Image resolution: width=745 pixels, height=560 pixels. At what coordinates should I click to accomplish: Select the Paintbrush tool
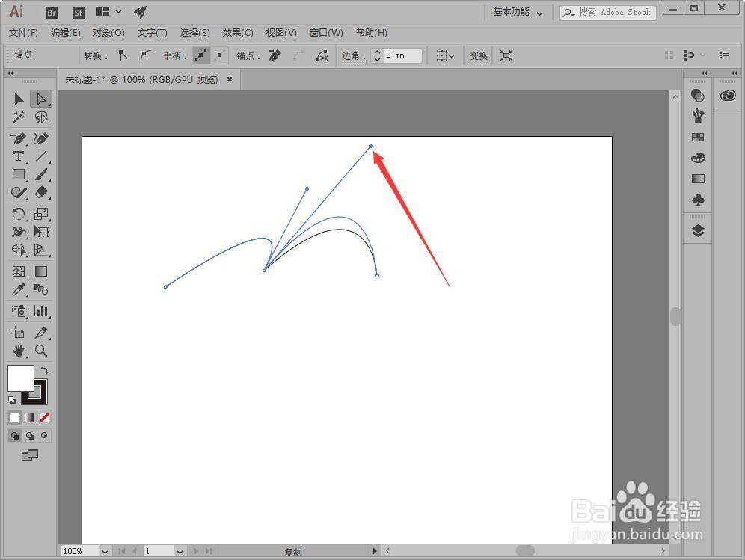coord(41,174)
